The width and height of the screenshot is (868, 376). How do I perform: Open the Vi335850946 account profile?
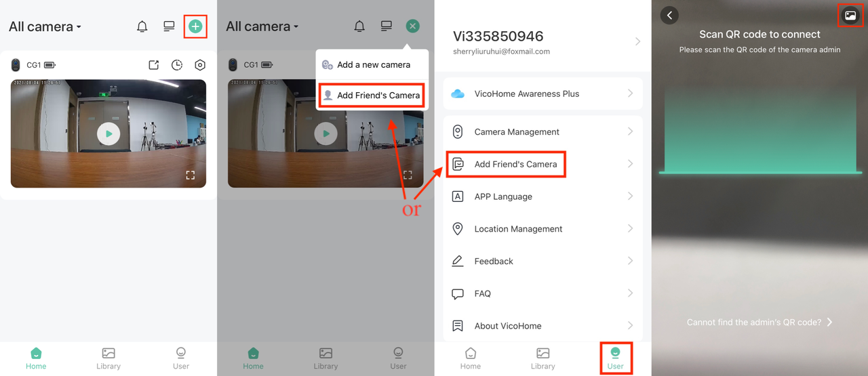click(543, 41)
